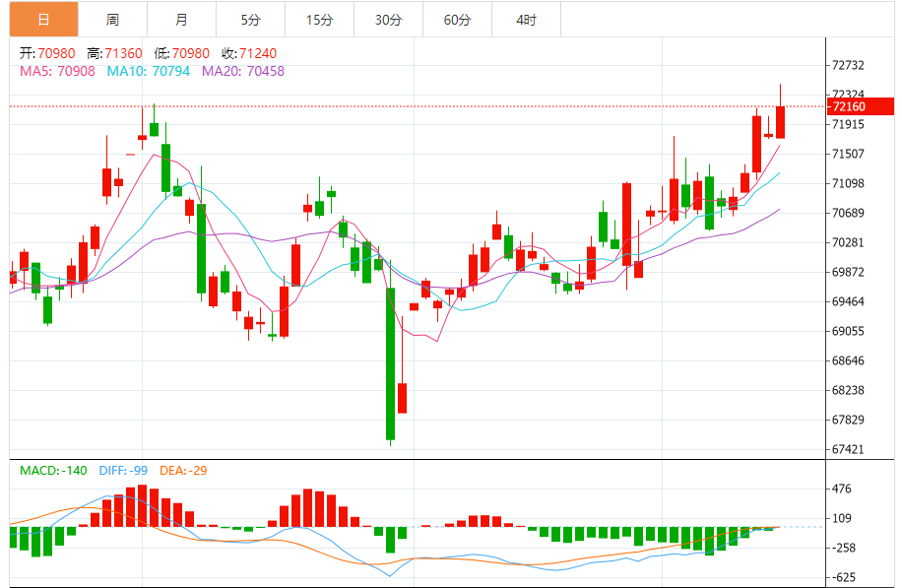Image resolution: width=902 pixels, height=588 pixels.
Task: Click the MA10 legend value label
Action: point(148,71)
